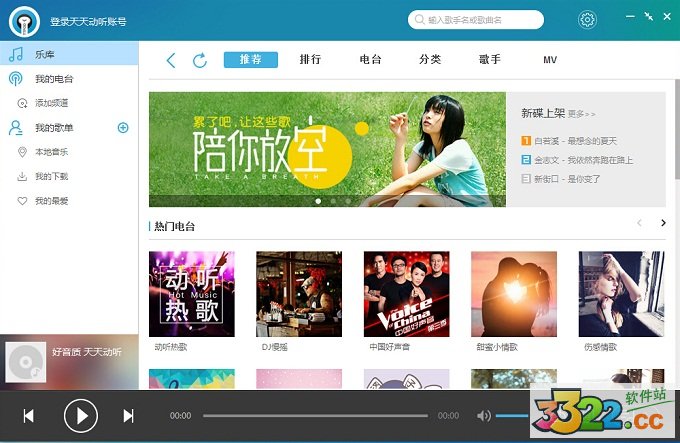Refresh the page with reload icon
Image resolution: width=680 pixels, height=443 pixels.
(x=200, y=60)
